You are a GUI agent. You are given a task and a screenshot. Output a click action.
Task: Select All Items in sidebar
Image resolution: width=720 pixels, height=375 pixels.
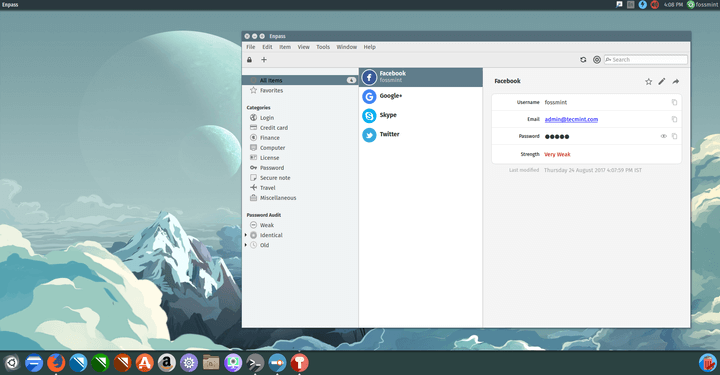point(300,80)
